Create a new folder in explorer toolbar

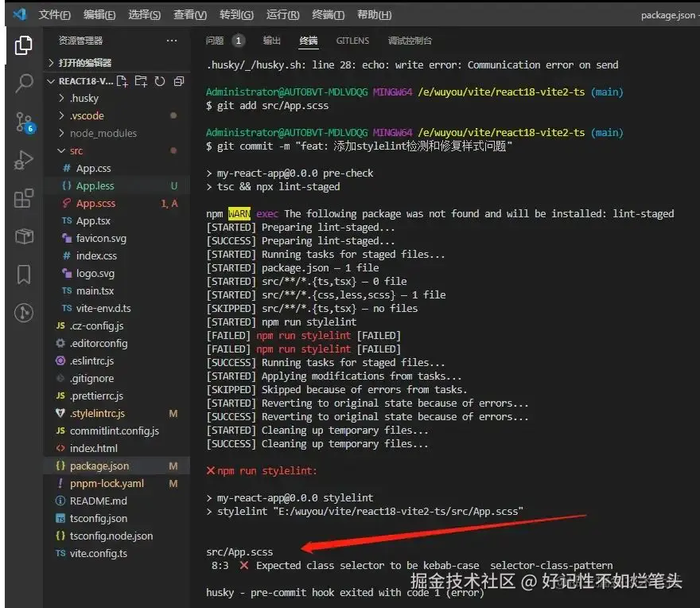point(141,81)
